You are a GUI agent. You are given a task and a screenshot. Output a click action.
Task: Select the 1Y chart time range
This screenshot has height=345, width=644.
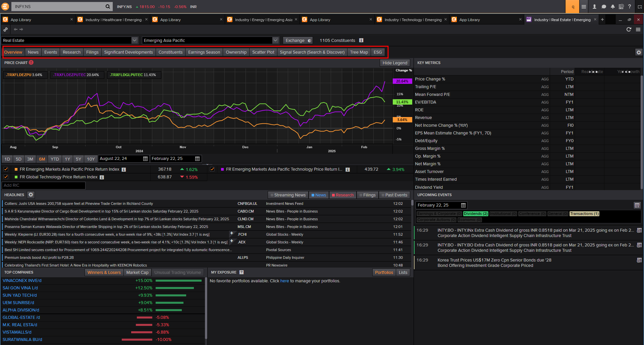67,159
